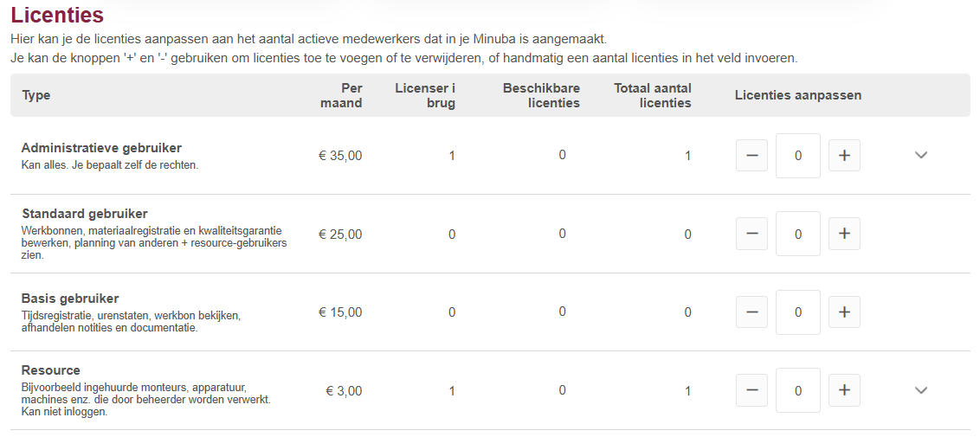The width and height of the screenshot is (980, 437).
Task: Remove a Basis gebruiker license
Action: click(751, 312)
